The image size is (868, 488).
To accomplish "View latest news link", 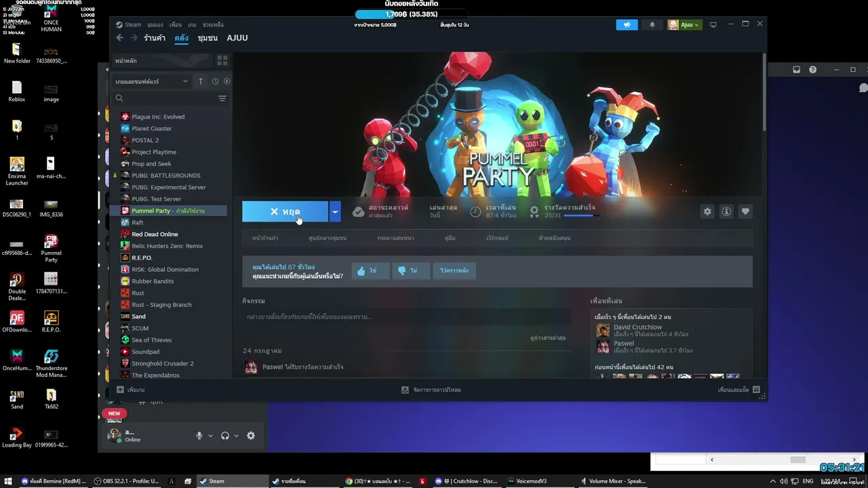I will [x=548, y=338].
